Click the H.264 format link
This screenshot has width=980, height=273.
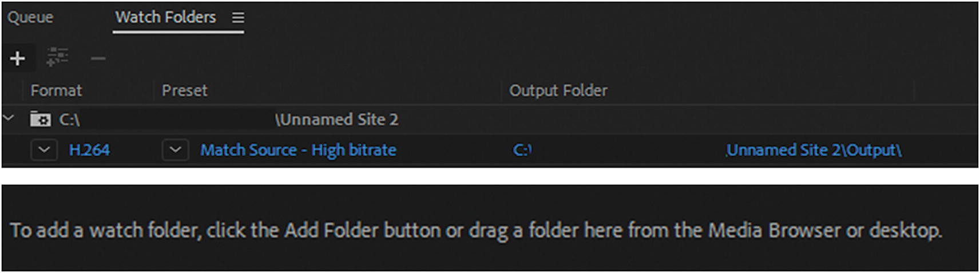pos(89,150)
